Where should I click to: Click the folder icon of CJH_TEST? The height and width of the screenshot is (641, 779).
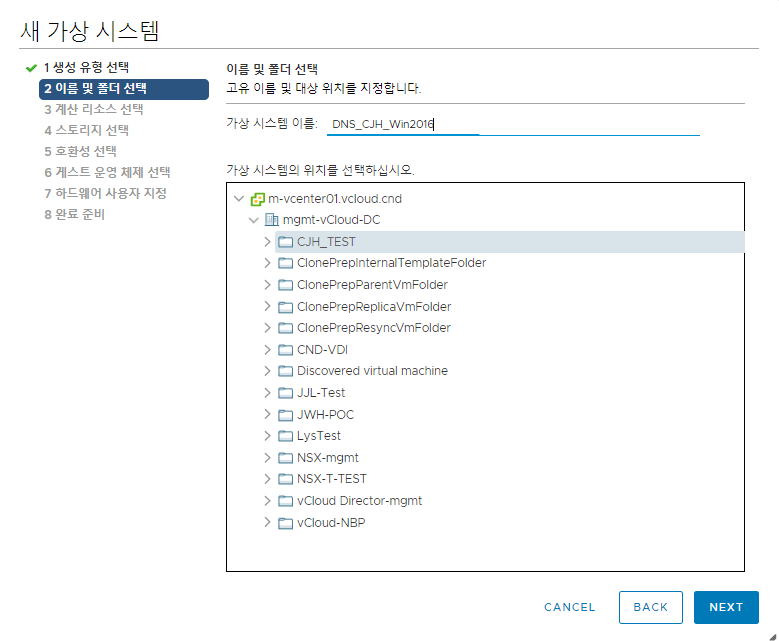tap(285, 242)
